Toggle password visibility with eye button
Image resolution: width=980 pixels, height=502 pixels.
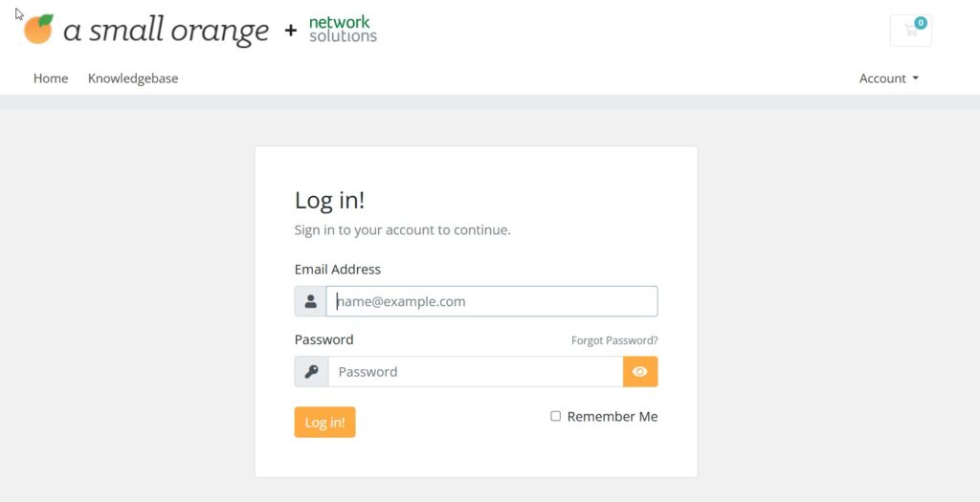(640, 372)
